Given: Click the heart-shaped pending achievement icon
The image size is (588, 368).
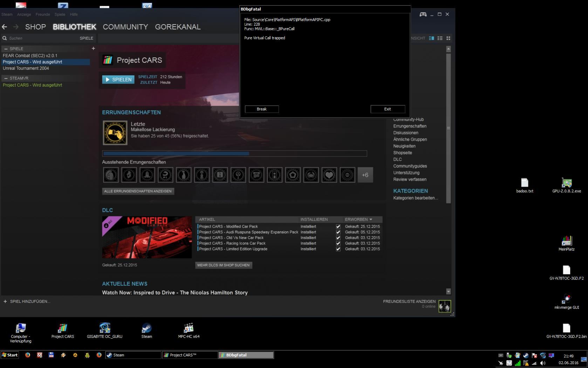Looking at the screenshot, I should tap(329, 175).
